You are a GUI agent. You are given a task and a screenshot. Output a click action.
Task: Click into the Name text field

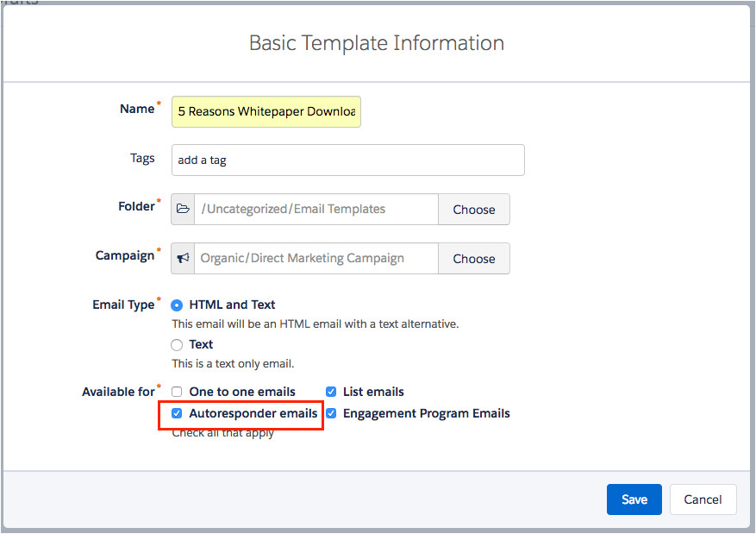(266, 111)
